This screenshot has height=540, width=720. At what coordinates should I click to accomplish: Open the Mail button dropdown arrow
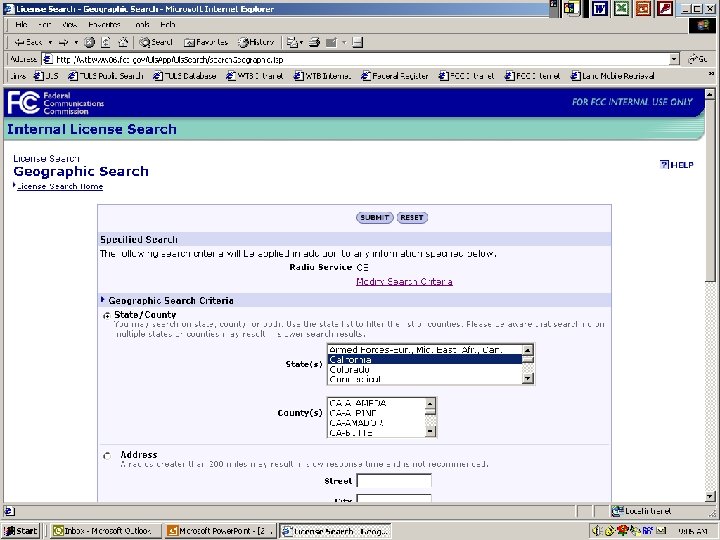[301, 42]
